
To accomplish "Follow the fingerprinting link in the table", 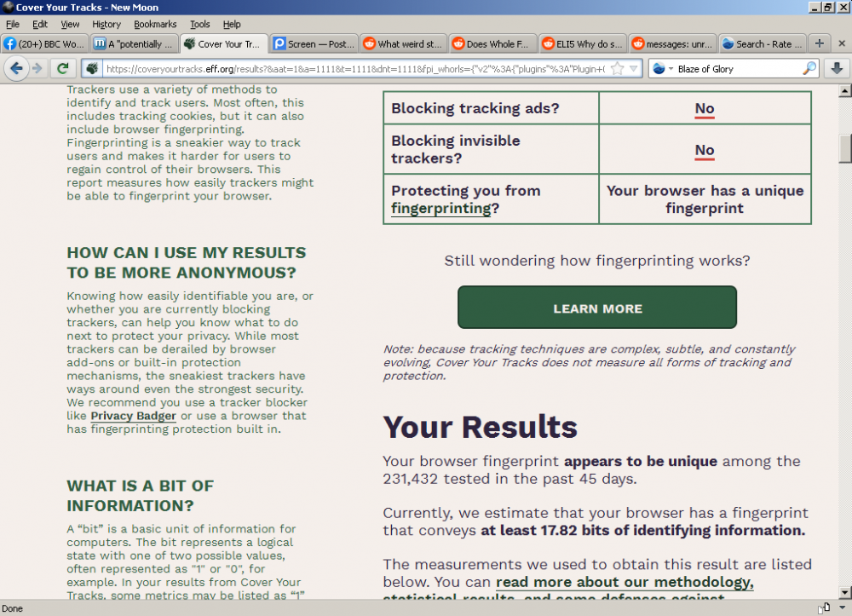I will (440, 208).
